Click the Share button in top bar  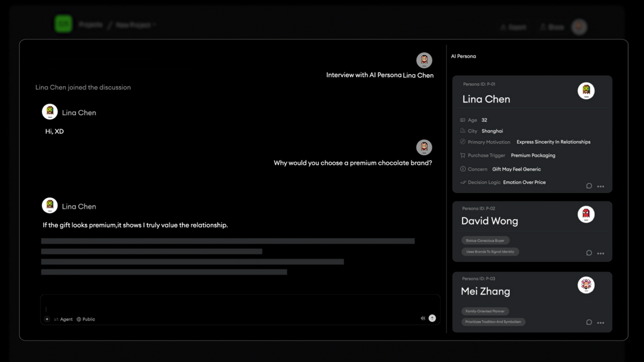point(552,27)
